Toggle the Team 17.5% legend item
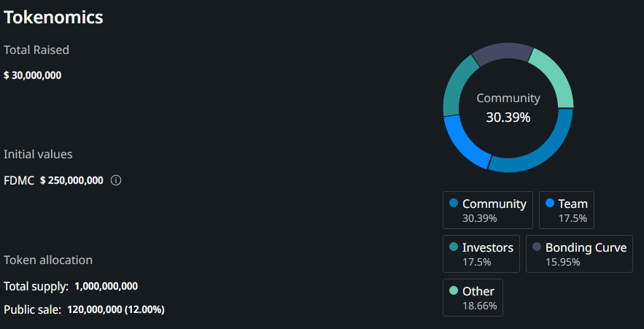The image size is (644, 329). pyautogui.click(x=567, y=210)
